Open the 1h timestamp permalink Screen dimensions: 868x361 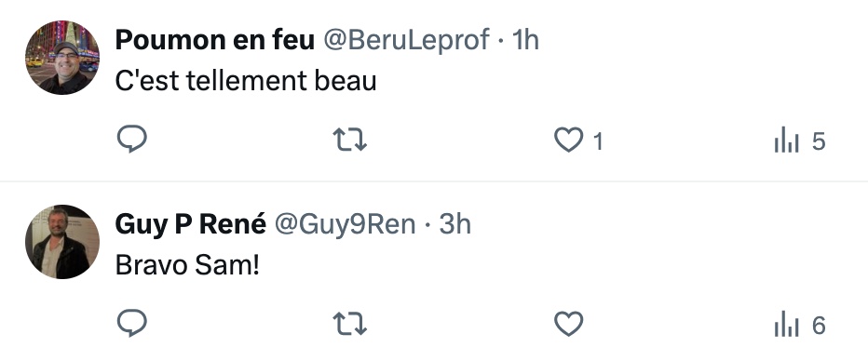(525, 40)
